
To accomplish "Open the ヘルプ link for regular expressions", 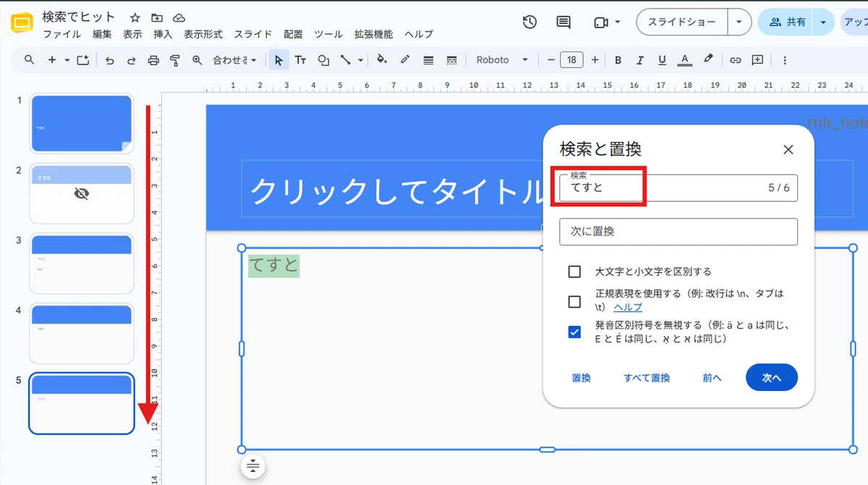I will 628,308.
